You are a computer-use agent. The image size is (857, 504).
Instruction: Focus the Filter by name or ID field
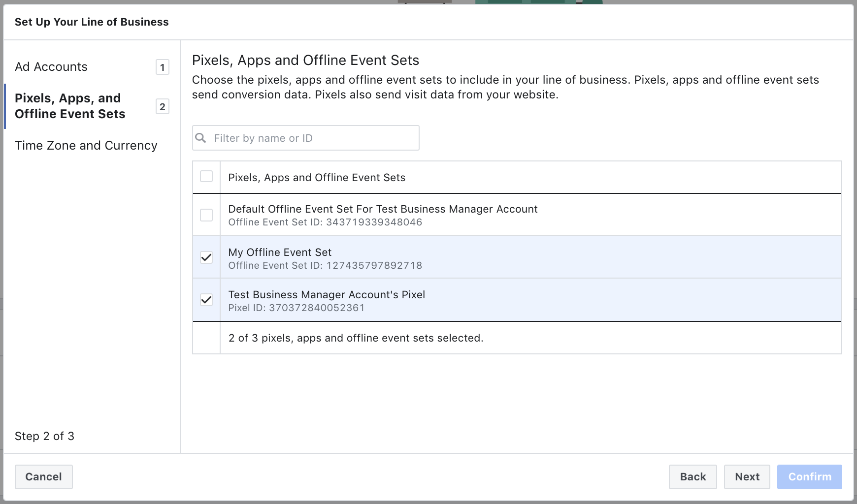(306, 138)
